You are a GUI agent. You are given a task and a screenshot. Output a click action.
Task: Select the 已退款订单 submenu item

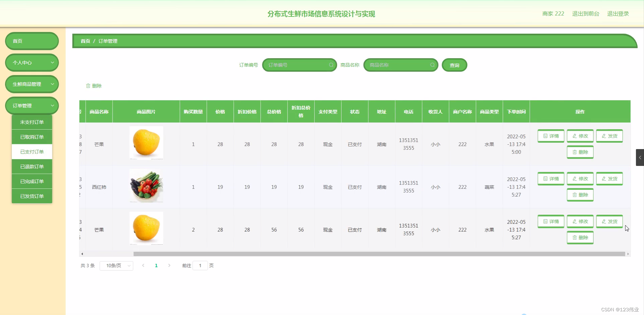pos(32,166)
